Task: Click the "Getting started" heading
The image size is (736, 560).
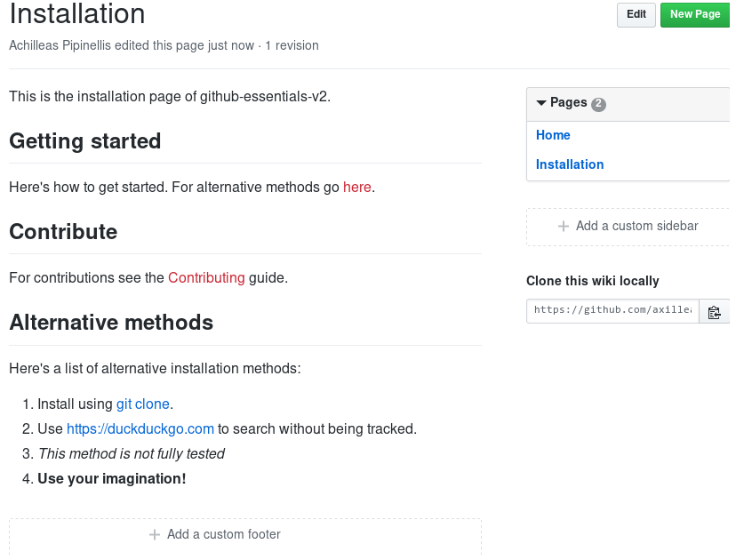Action: pos(85,140)
